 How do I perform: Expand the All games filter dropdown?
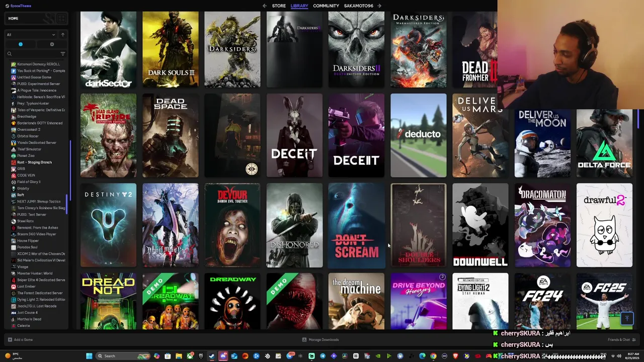31,35
